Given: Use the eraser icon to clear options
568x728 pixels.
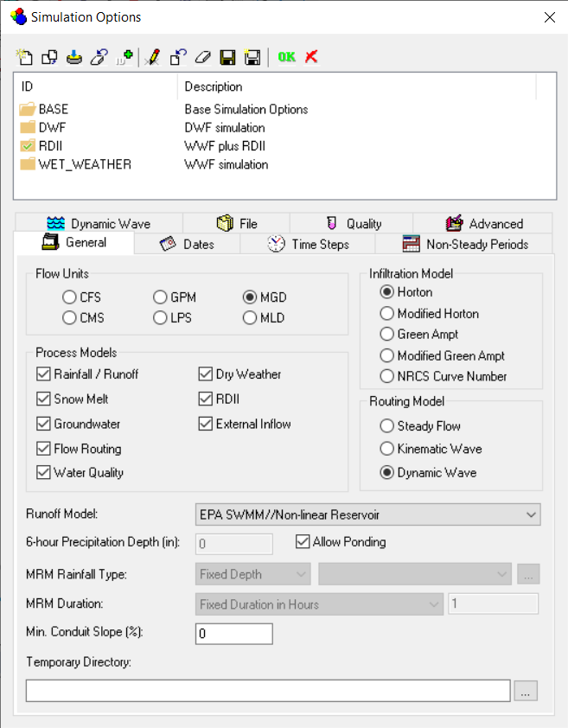Looking at the screenshot, I should (x=202, y=57).
